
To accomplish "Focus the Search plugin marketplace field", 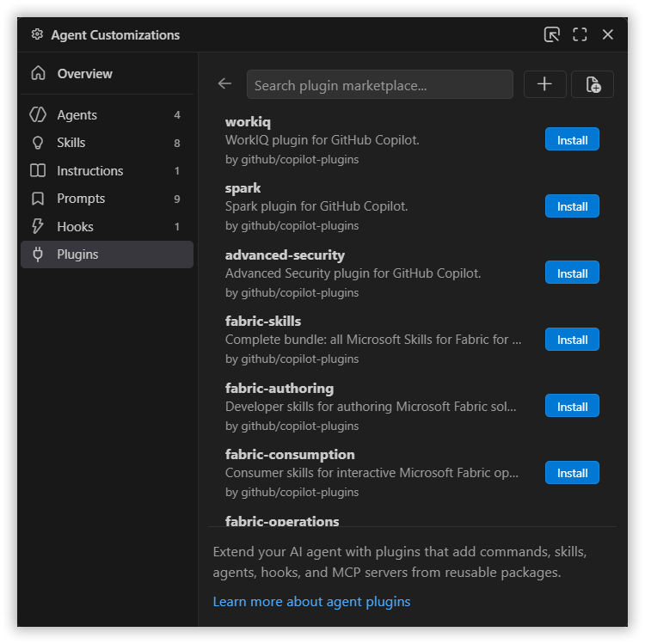I will click(x=379, y=84).
